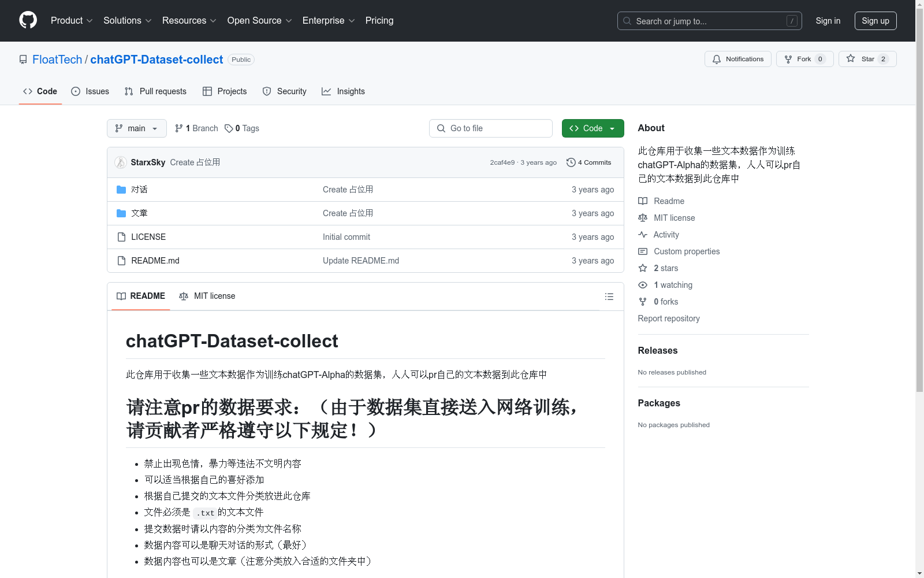924x578 pixels.
Task: Open the StarxSky author link
Action: [148, 162]
